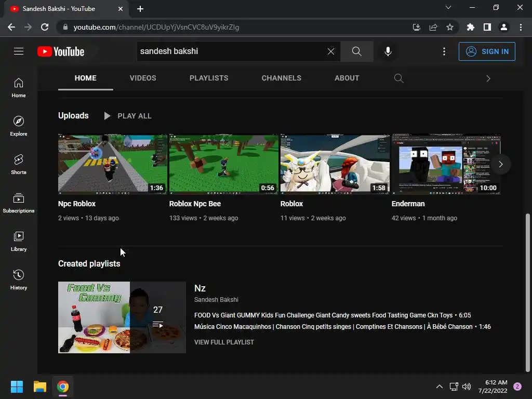Open the YouTube hamburger guide menu
The height and width of the screenshot is (399, 532).
click(x=19, y=51)
